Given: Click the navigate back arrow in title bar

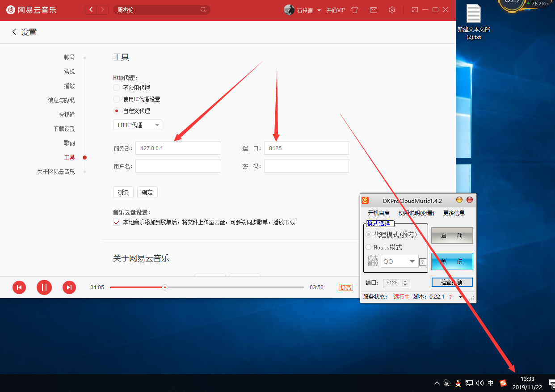Looking at the screenshot, I should (91, 9).
